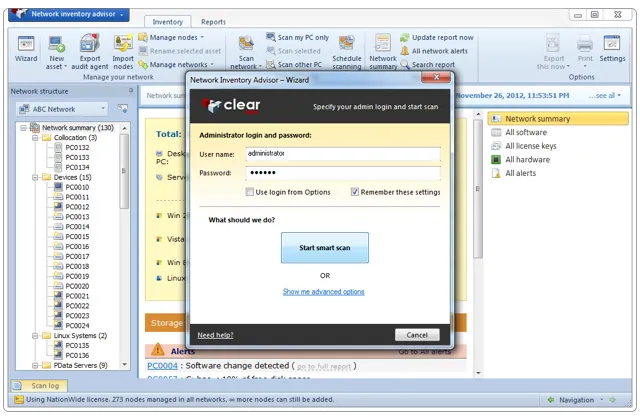The width and height of the screenshot is (640, 420).
Task: Open the Network summary ribbon icon
Action: pos(383,43)
